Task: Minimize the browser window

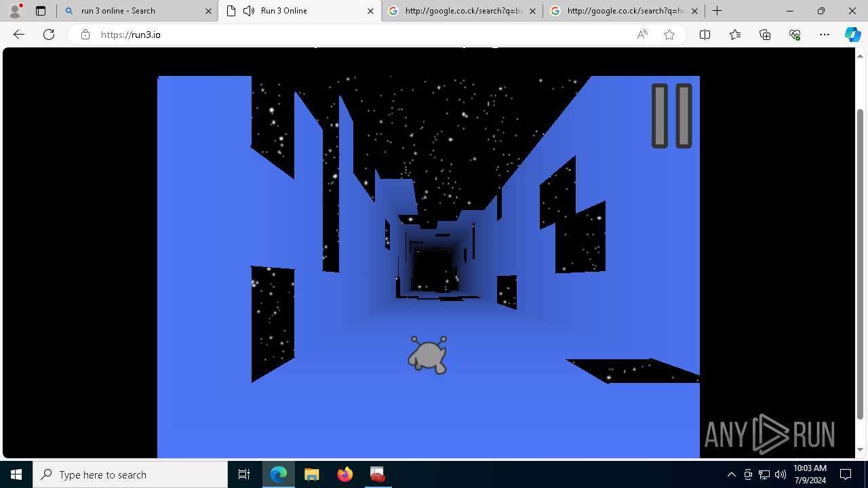Action: (790, 11)
